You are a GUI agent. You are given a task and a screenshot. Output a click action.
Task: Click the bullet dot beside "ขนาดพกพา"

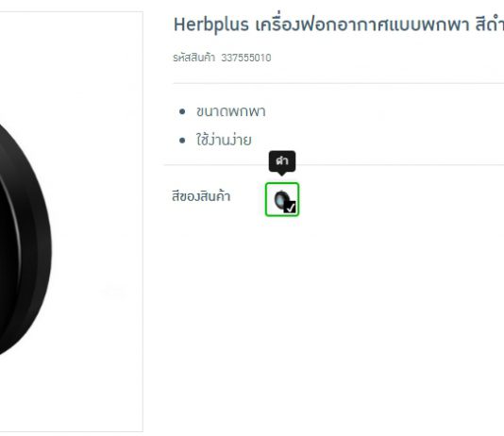point(182,111)
